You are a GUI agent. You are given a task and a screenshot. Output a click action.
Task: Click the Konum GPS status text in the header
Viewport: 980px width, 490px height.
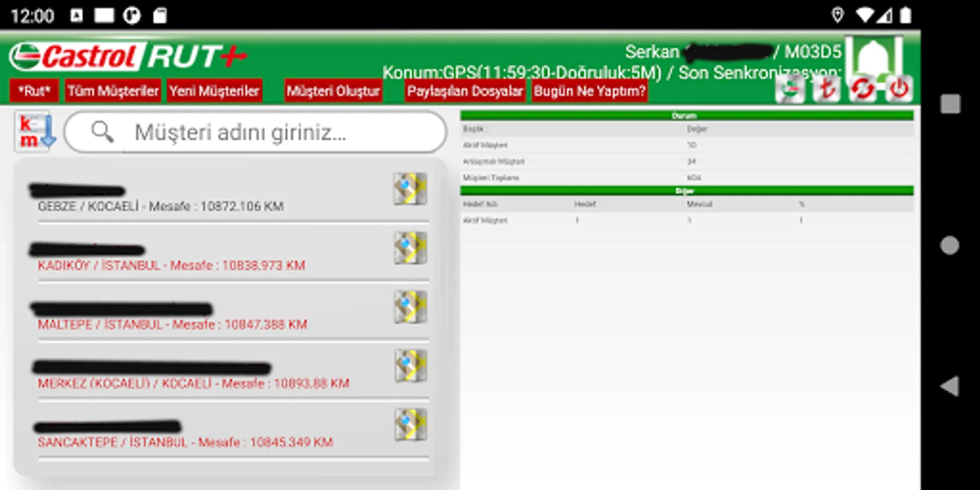pos(522,72)
